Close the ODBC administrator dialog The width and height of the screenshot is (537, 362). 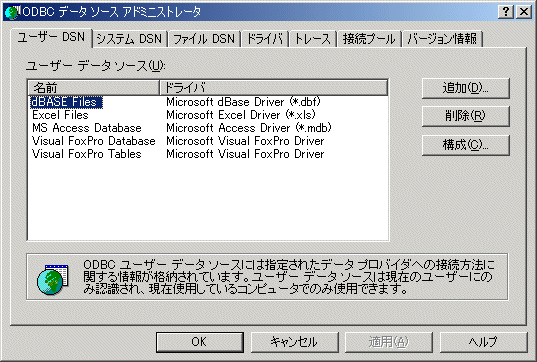pos(524,12)
